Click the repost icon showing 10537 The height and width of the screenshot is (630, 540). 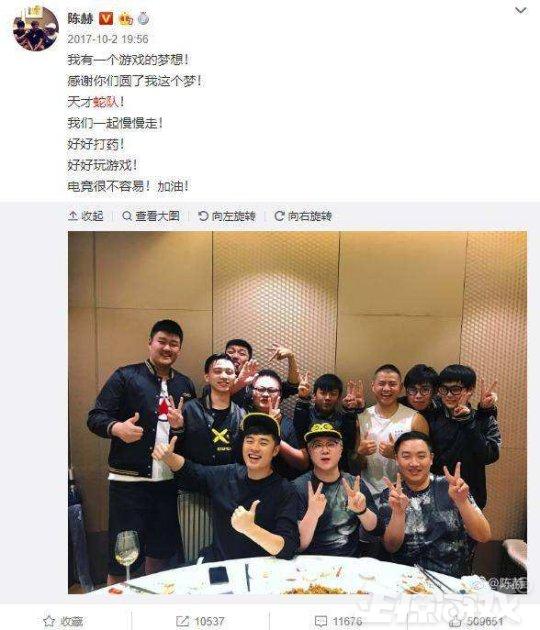coord(183,622)
